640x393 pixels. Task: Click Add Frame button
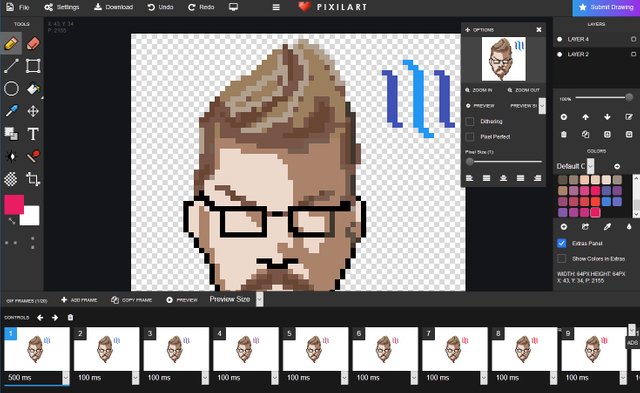[x=79, y=300]
